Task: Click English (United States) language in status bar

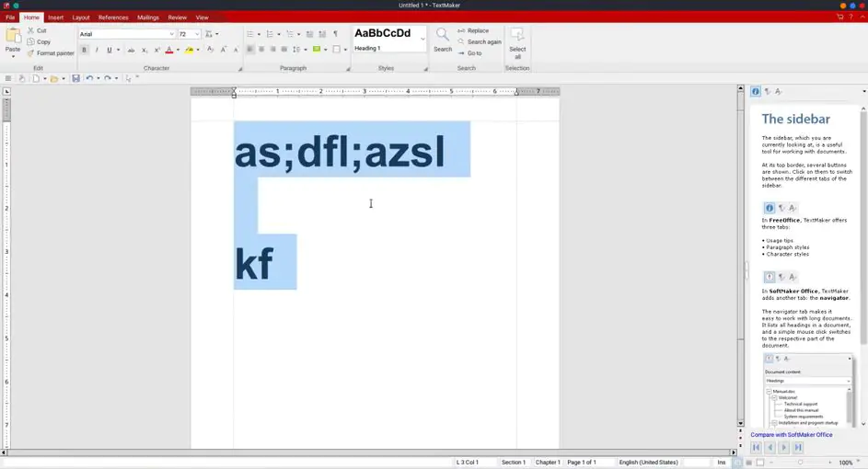Action: pos(648,463)
